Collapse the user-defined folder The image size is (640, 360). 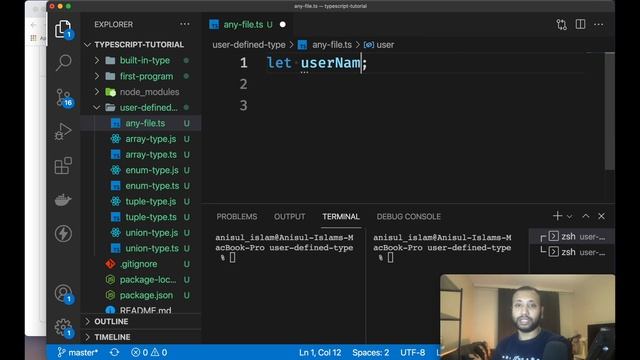(x=149, y=107)
